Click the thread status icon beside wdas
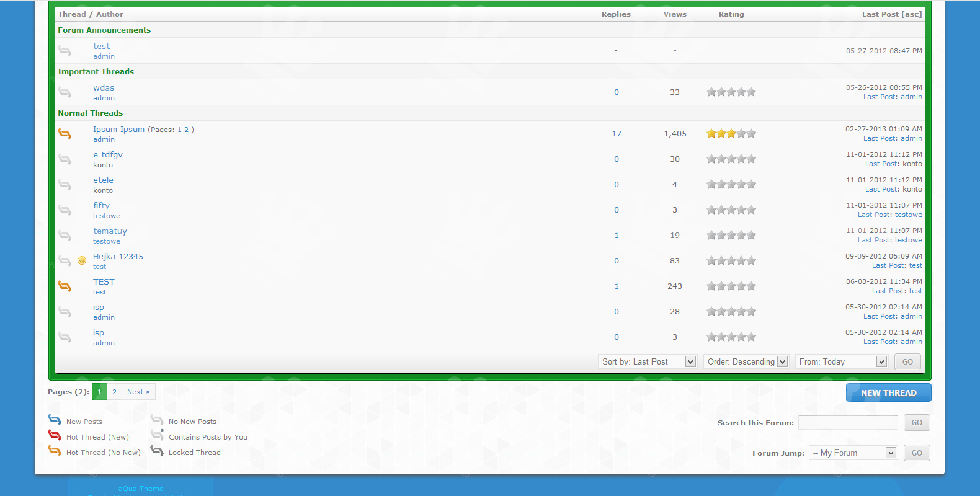This screenshot has width=980, height=496. (x=65, y=92)
